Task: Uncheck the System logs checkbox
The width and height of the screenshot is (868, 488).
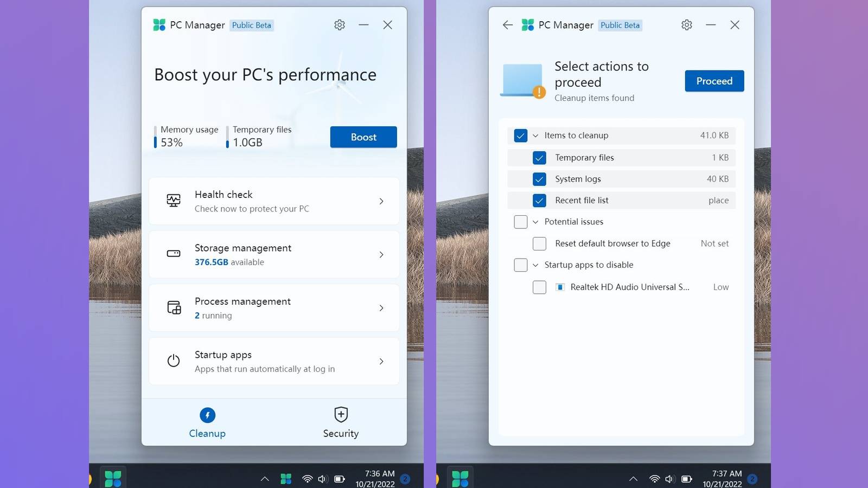Action: click(539, 179)
